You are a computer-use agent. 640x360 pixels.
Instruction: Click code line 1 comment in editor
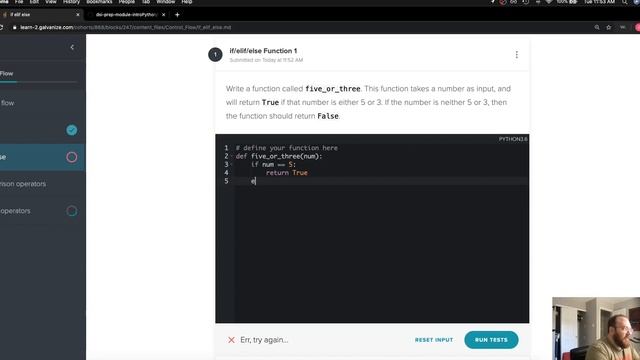pos(287,148)
